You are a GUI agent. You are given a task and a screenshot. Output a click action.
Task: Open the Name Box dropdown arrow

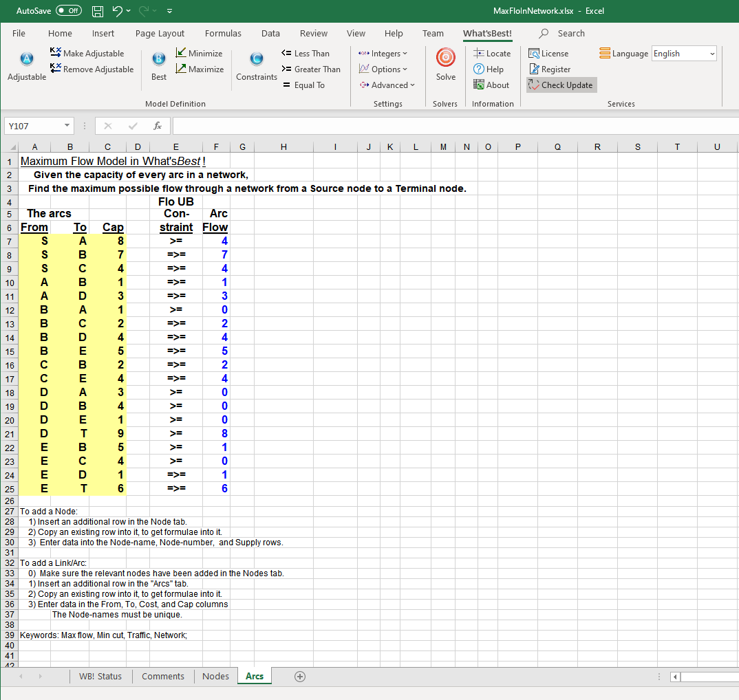[67, 127]
